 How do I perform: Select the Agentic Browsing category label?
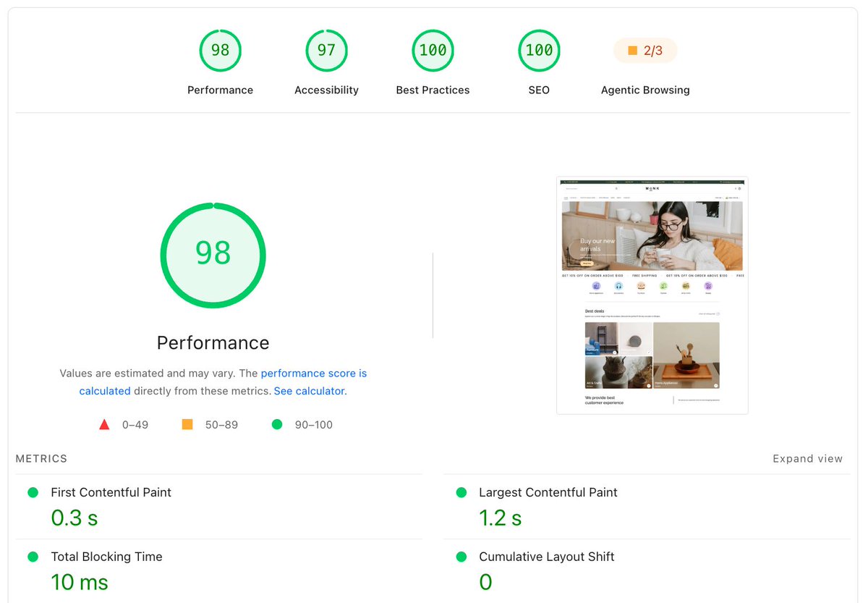click(x=645, y=90)
